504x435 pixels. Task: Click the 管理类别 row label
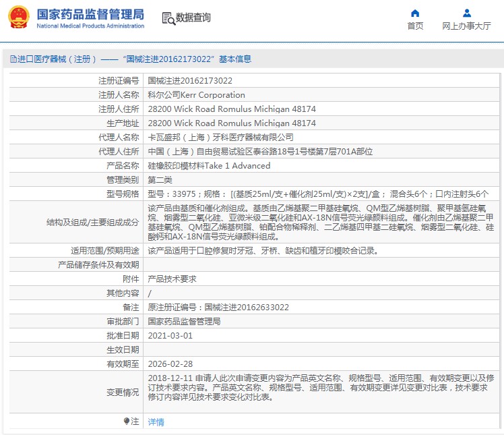pos(123,180)
